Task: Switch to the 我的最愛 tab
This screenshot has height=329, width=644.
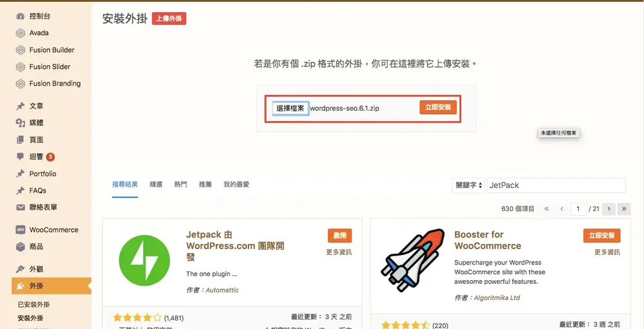Action: [236, 184]
